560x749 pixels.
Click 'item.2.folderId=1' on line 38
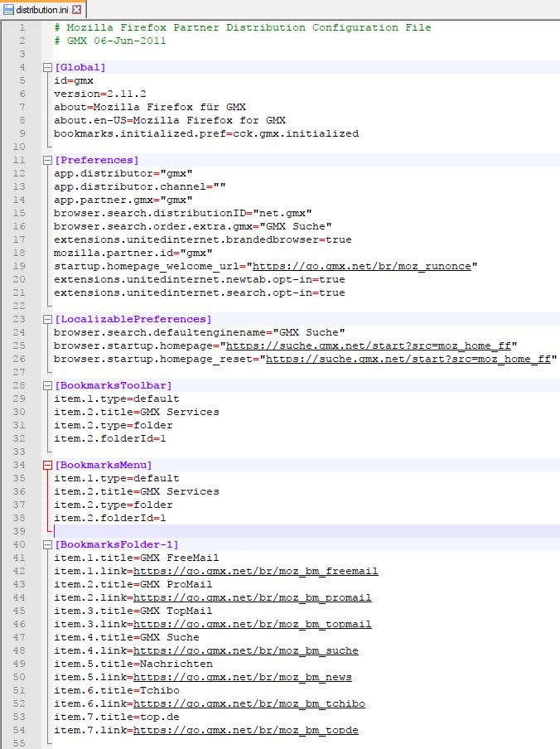tap(110, 519)
